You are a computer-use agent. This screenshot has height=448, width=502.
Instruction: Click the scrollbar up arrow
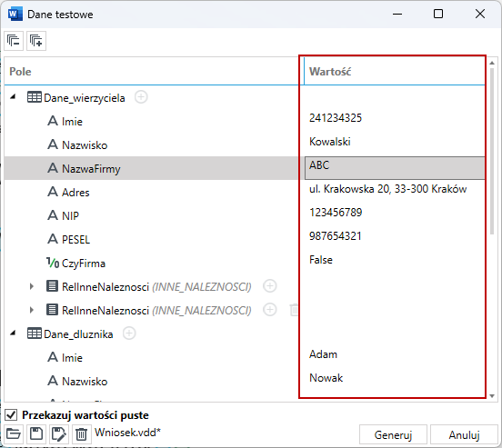(492, 63)
